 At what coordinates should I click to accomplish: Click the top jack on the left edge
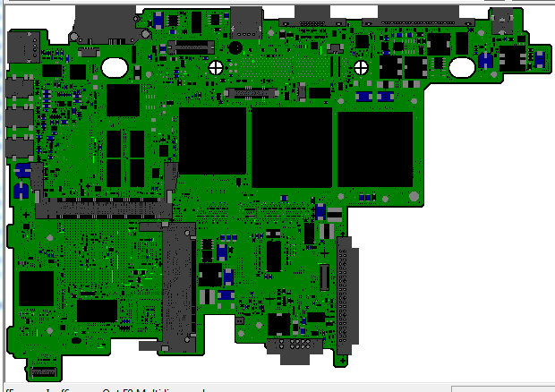point(17,88)
